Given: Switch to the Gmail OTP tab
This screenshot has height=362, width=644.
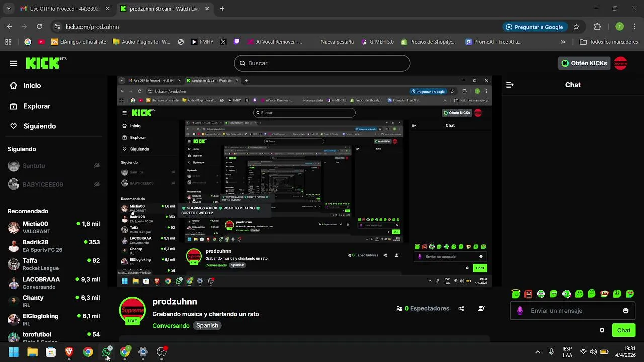Looking at the screenshot, I should pos(64,9).
